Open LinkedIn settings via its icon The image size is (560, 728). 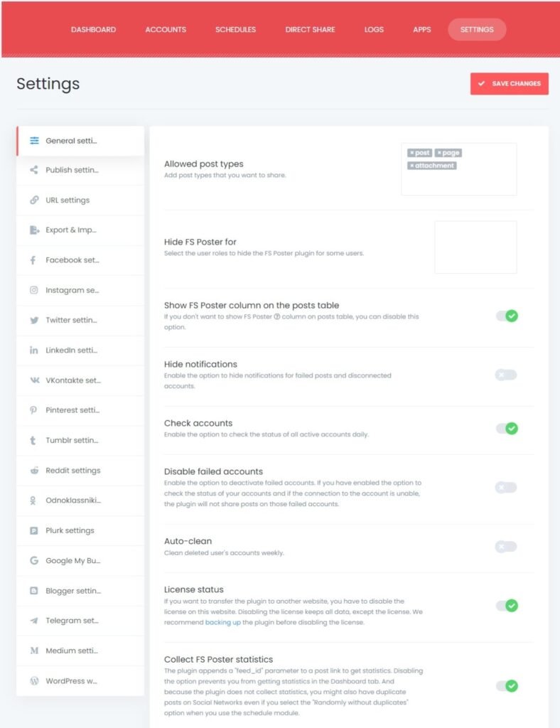[34, 350]
